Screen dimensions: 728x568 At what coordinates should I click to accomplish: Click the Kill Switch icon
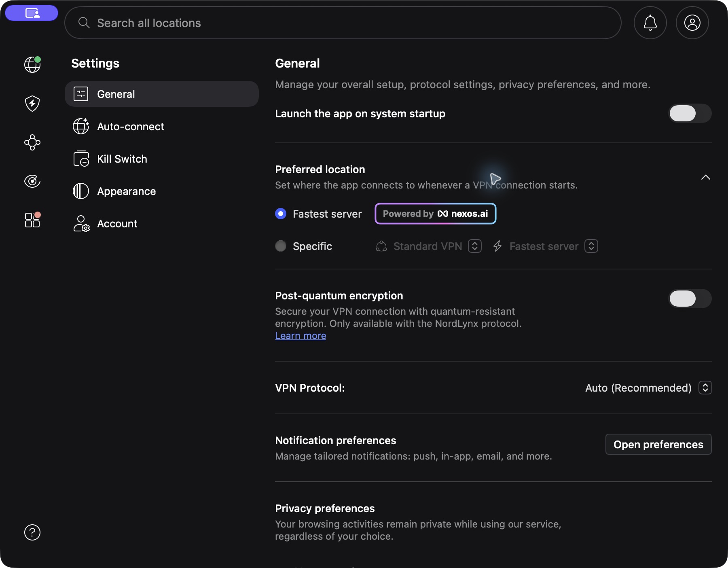point(81,159)
